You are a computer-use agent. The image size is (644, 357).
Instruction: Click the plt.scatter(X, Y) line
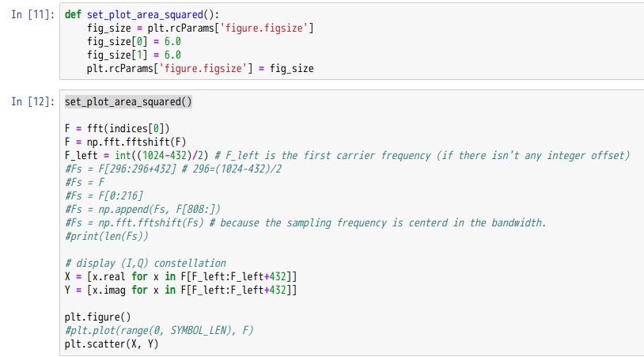(112, 344)
